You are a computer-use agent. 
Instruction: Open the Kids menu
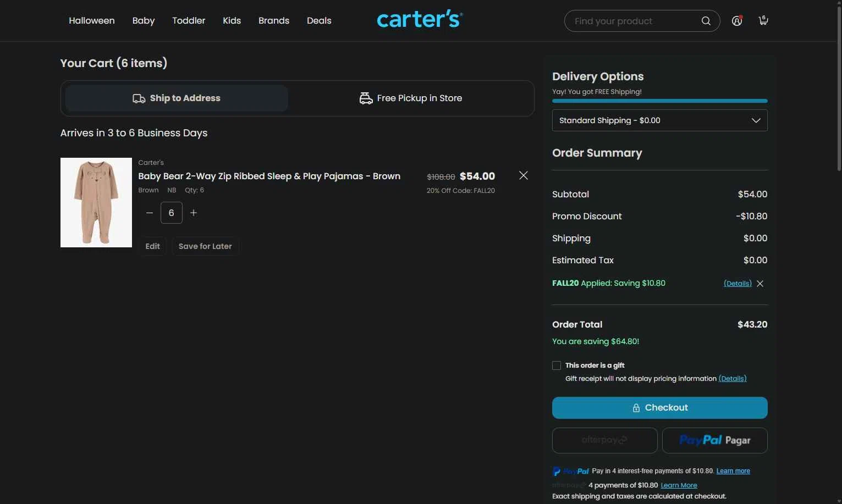[x=232, y=20]
